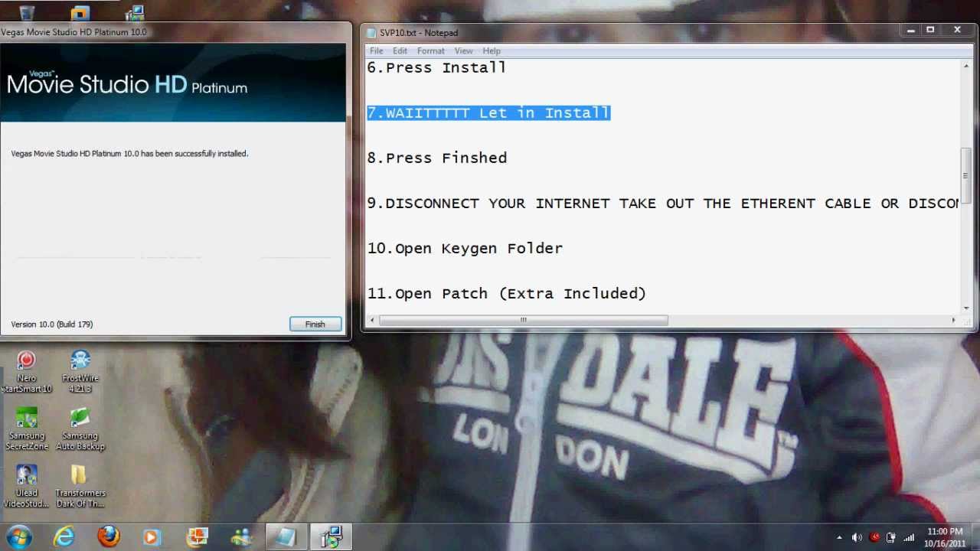Open the Windows Start menu

click(18, 536)
